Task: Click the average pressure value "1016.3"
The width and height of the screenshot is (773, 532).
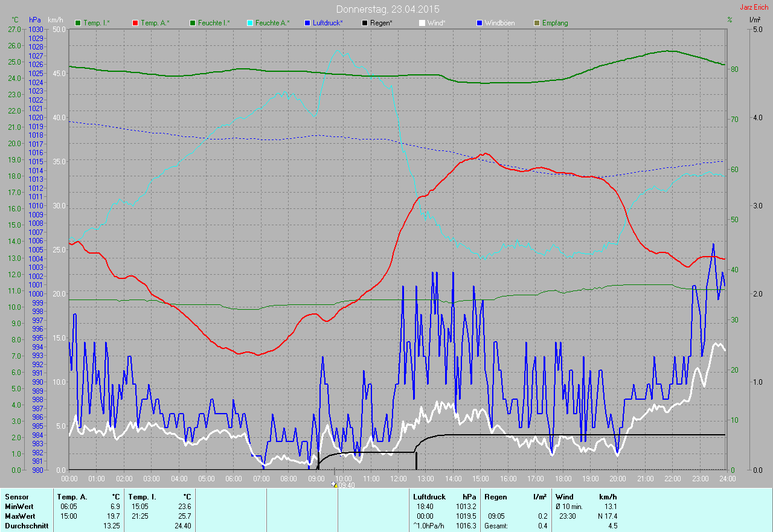Action: click(x=465, y=525)
